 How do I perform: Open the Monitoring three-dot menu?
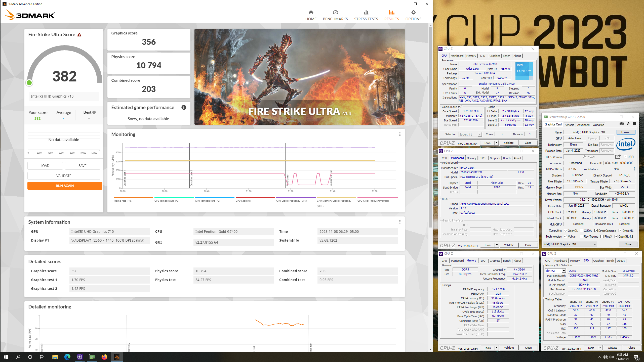400,134
